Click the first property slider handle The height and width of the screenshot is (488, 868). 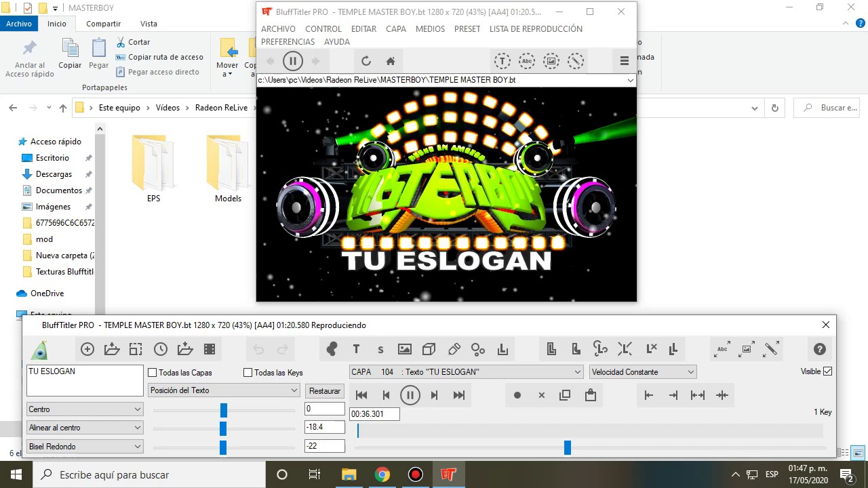click(223, 410)
